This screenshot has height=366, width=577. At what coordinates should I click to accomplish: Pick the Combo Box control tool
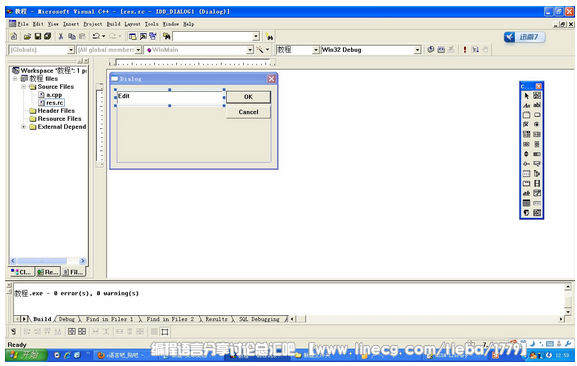(x=527, y=134)
